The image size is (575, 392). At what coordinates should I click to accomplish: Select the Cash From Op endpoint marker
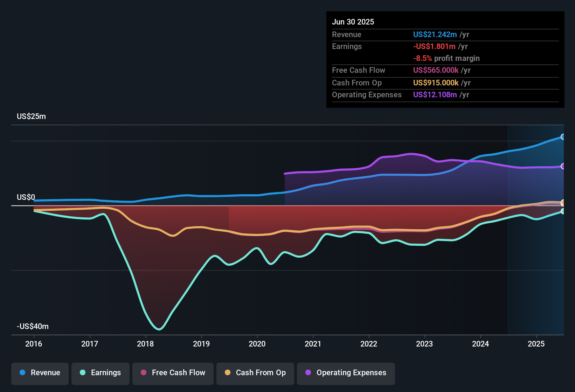pyautogui.click(x=563, y=202)
